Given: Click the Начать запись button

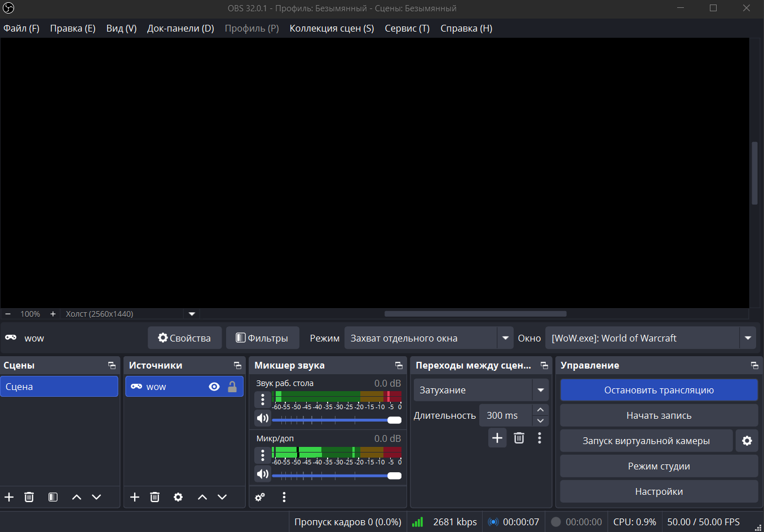Looking at the screenshot, I should click(x=659, y=415).
